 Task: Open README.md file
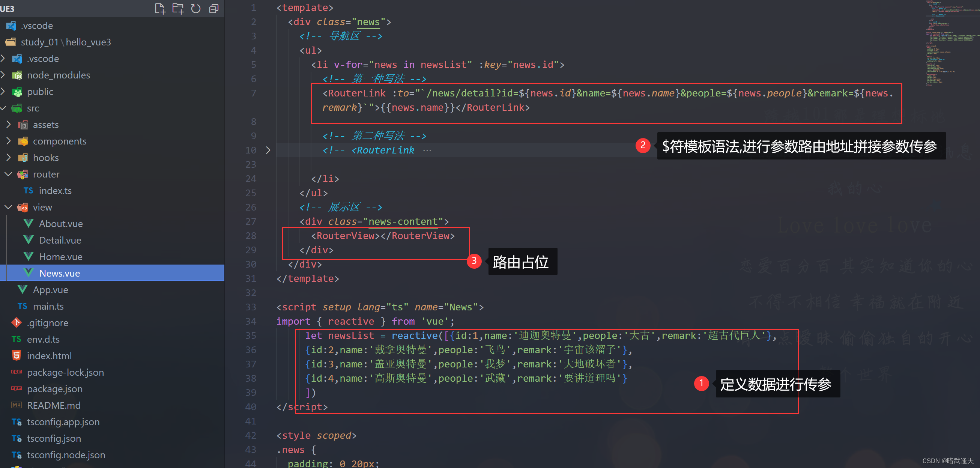[54, 405]
